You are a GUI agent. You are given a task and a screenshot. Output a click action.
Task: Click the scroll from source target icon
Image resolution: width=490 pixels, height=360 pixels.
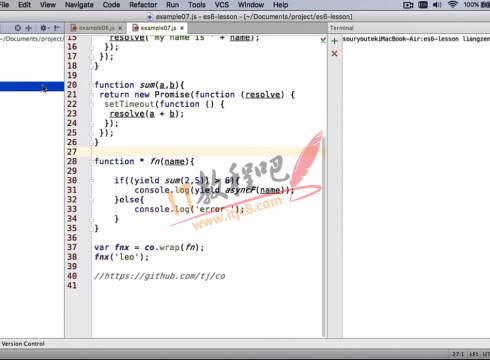[x=18, y=28]
